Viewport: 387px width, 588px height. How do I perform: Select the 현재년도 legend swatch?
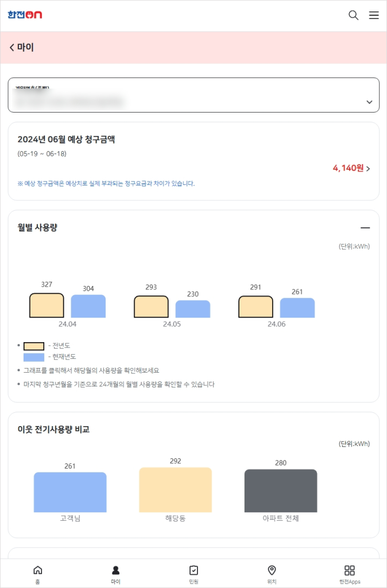(33, 357)
